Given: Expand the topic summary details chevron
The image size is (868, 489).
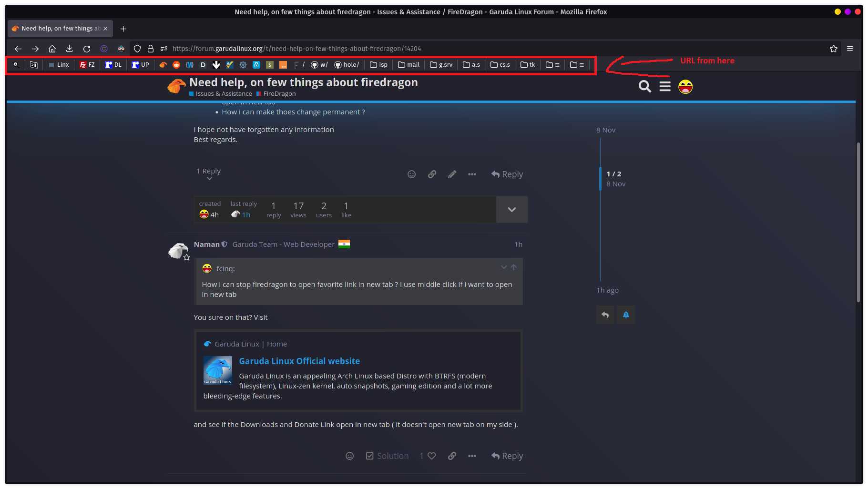Looking at the screenshot, I should tap(512, 210).
